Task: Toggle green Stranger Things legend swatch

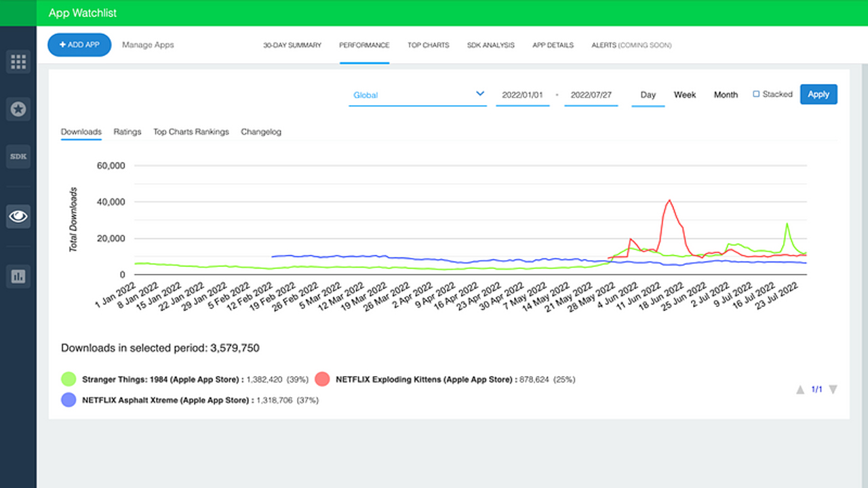Action: [x=68, y=379]
